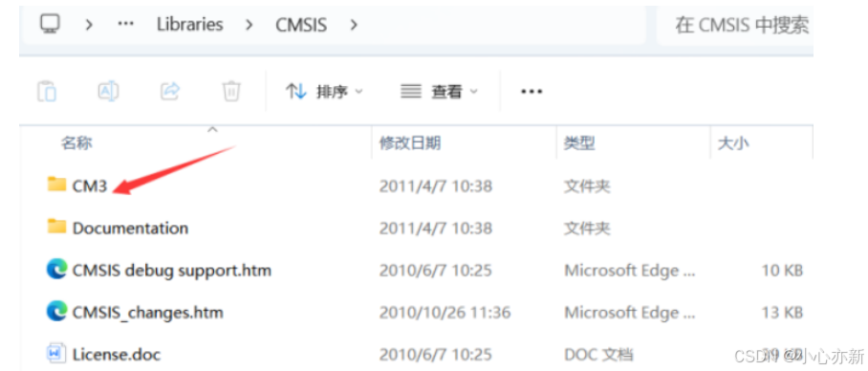Expand the chevron after the monitor icon

point(88,25)
